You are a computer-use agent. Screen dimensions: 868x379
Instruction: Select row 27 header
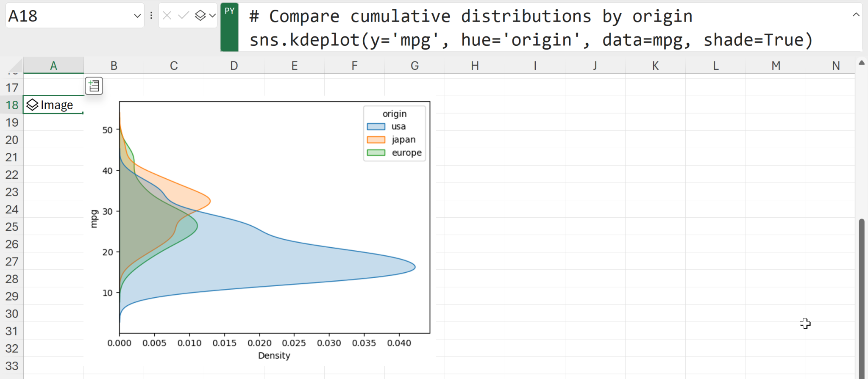click(12, 261)
